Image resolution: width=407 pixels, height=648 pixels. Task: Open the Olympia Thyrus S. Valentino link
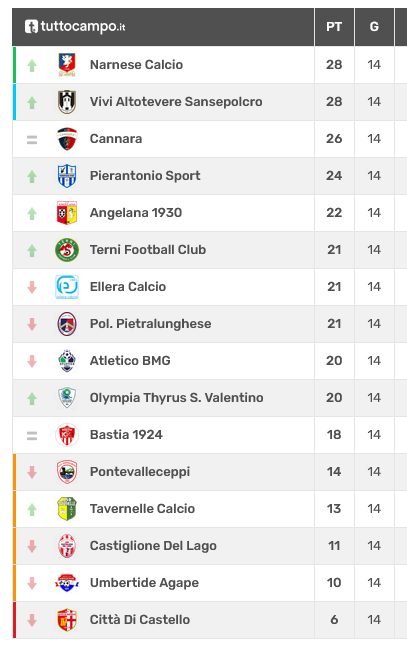point(176,398)
